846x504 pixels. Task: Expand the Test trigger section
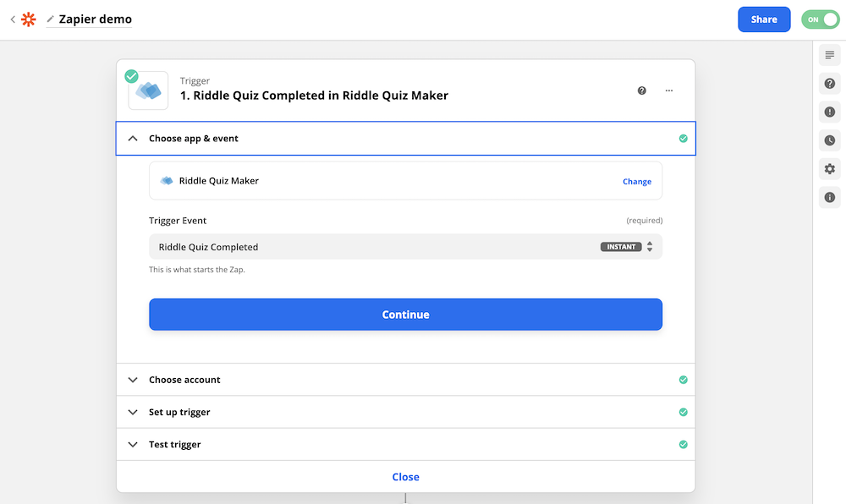pyautogui.click(x=406, y=445)
